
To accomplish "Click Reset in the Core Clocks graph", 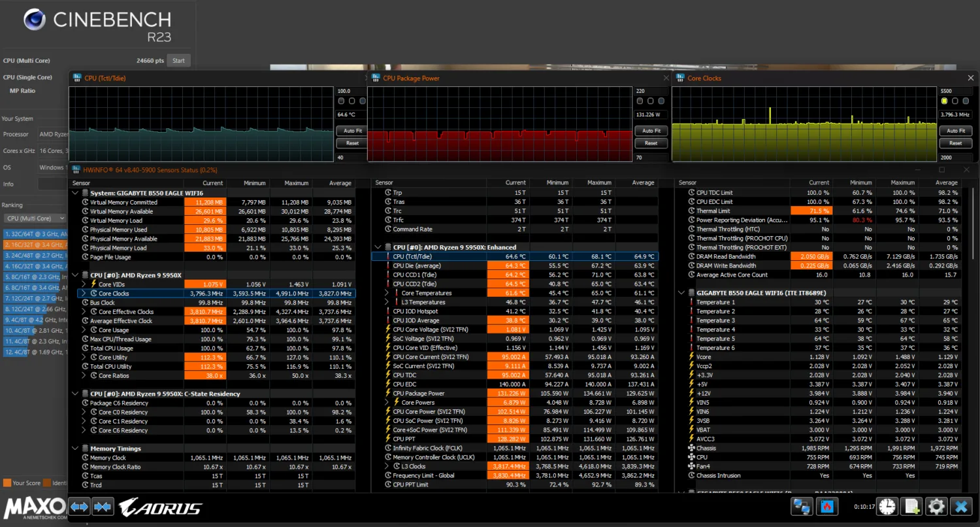I will [955, 143].
